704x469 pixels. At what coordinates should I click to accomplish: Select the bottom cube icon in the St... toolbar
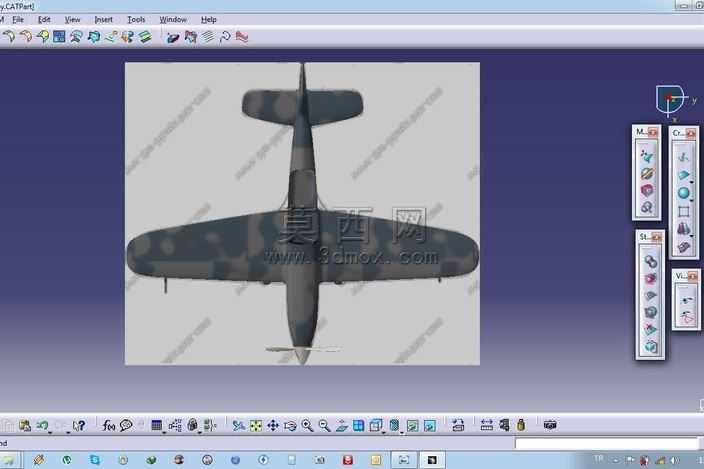650,346
